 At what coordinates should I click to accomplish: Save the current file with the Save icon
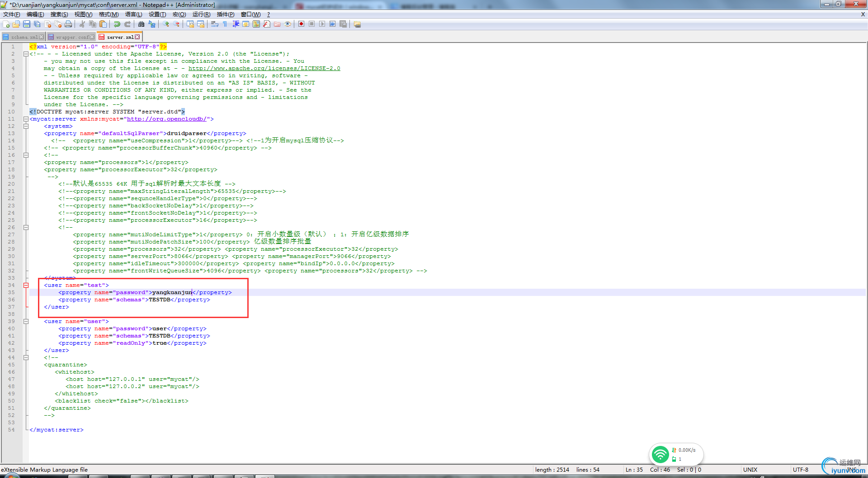[x=27, y=24]
